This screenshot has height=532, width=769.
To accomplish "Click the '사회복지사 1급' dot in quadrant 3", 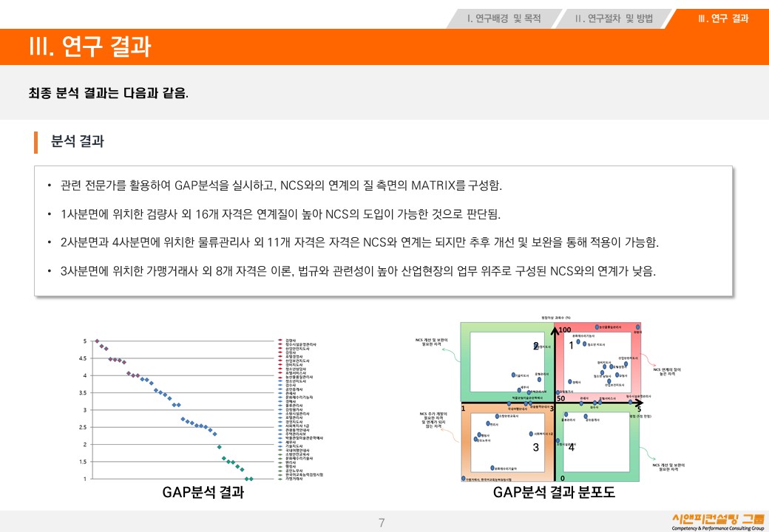I will [x=531, y=434].
